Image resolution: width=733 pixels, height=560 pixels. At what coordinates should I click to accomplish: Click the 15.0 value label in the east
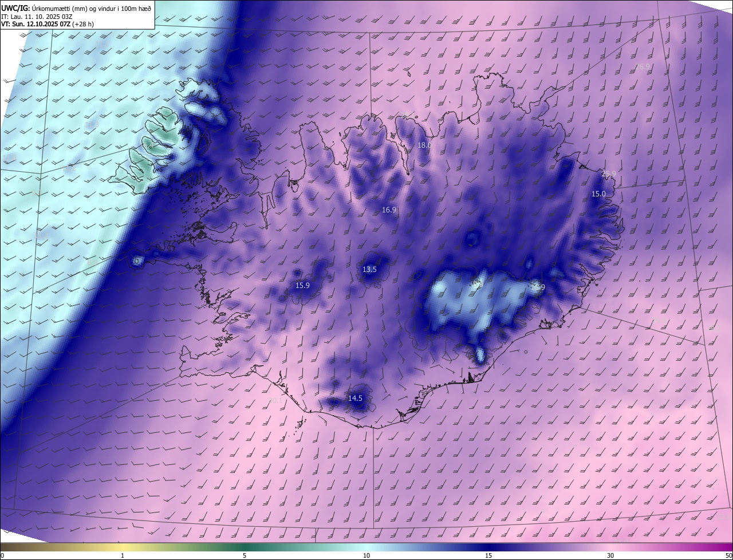598,194
